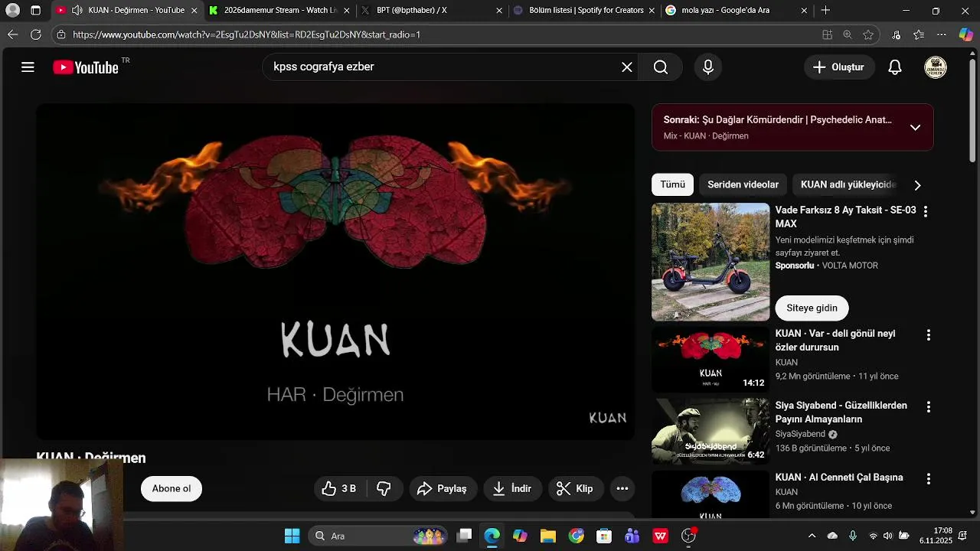The height and width of the screenshot is (551, 980).
Task: Like the video with thumbs up
Action: [339, 488]
